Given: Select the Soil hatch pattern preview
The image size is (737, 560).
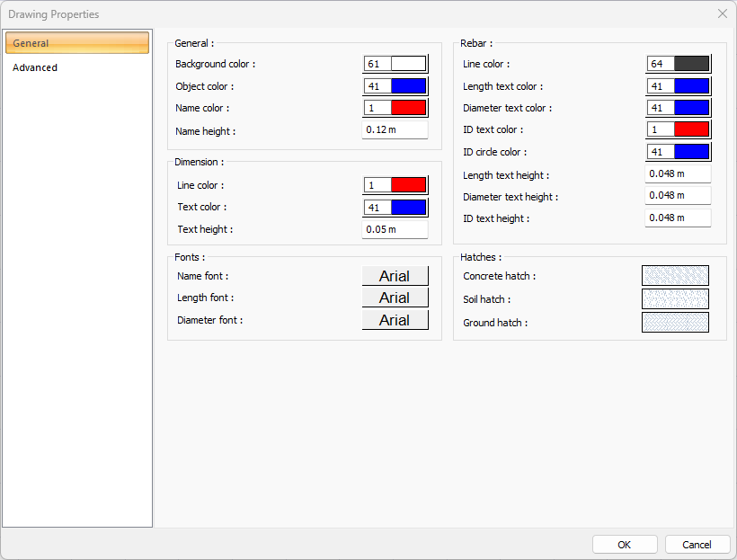Looking at the screenshot, I should (675, 298).
